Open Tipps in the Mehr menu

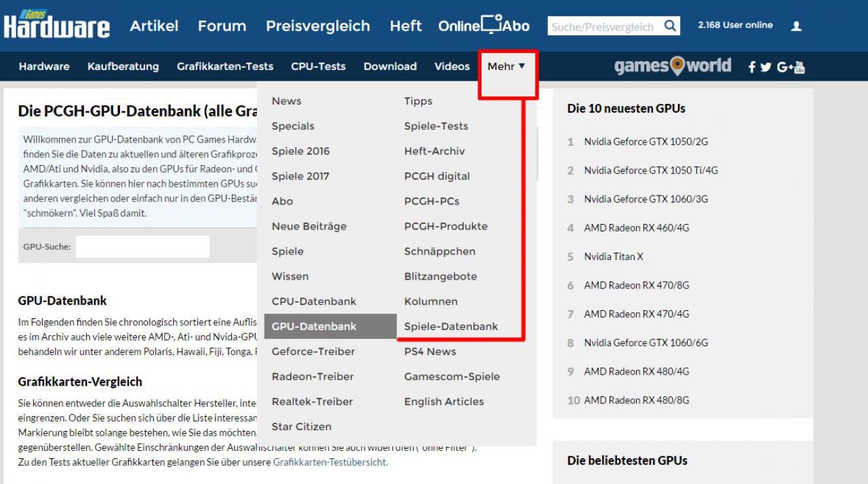click(418, 101)
